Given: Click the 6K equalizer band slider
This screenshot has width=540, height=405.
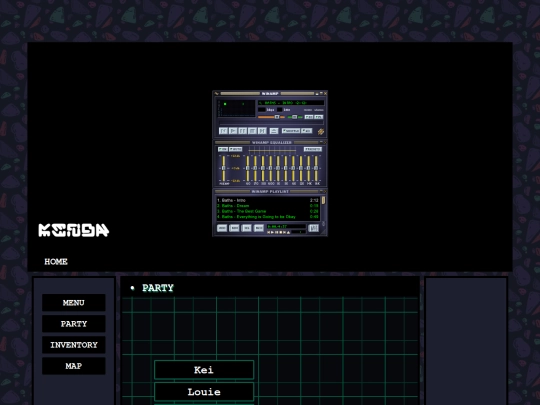Looking at the screenshot, I should [293, 168].
